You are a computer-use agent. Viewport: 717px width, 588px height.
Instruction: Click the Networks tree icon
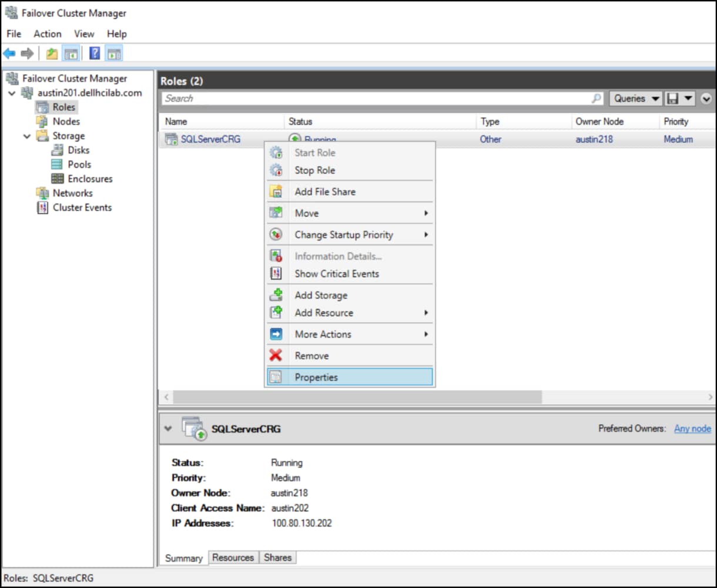(x=42, y=193)
